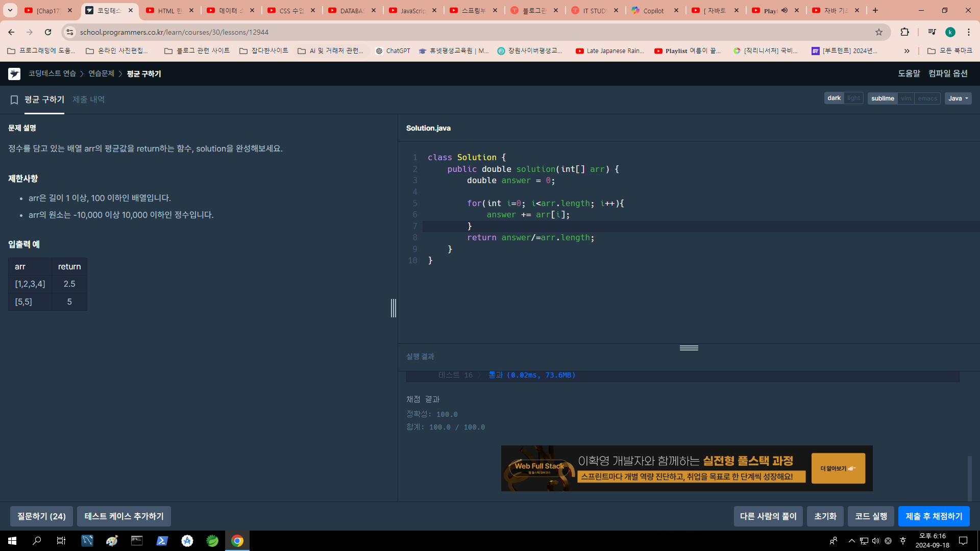Open Chrome from the Windows taskbar

click(237, 541)
